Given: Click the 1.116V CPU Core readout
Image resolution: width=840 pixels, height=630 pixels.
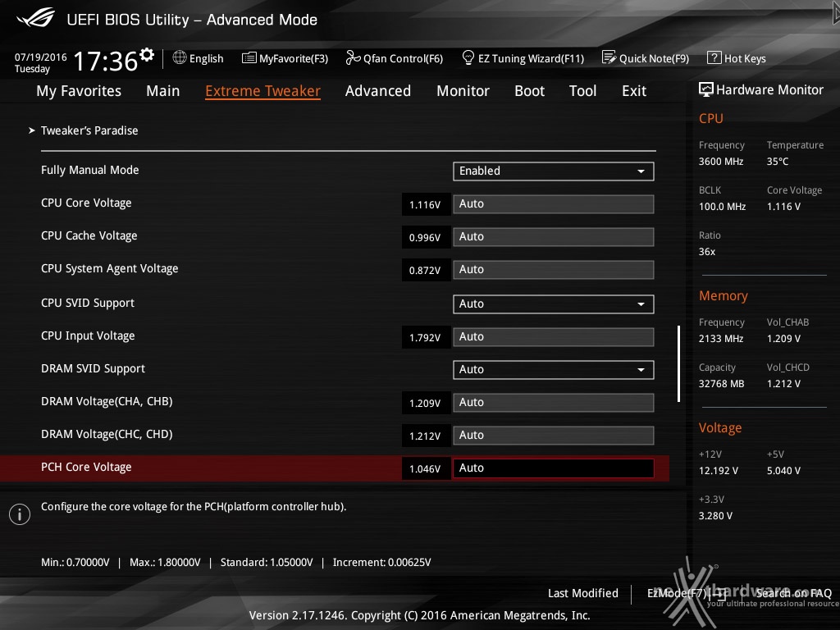Looking at the screenshot, I should (x=426, y=204).
